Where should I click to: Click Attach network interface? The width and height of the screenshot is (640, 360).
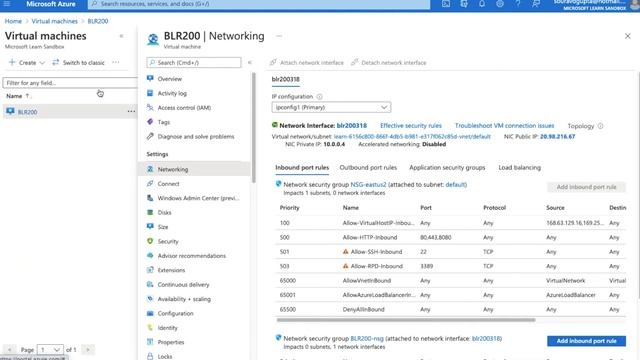pos(307,62)
